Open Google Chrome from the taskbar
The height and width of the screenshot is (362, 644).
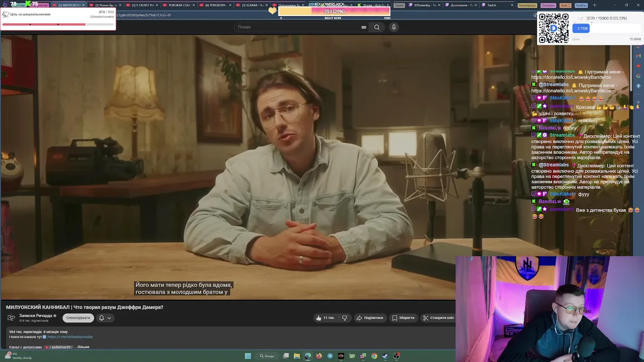374,356
